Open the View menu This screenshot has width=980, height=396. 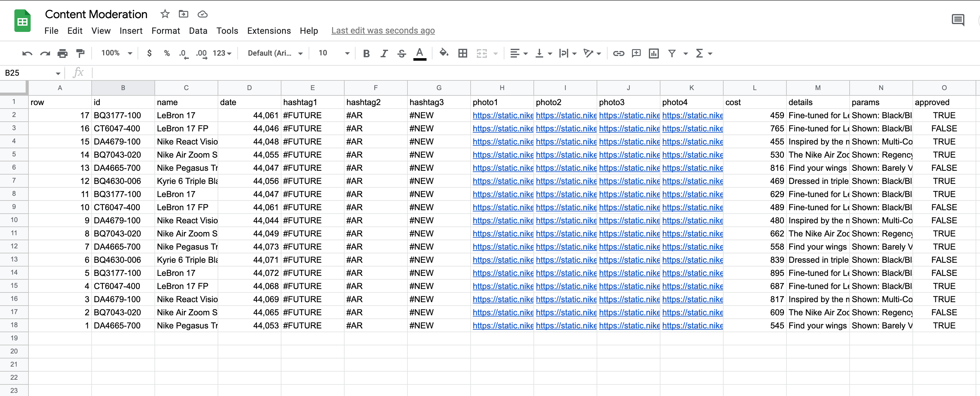point(101,31)
